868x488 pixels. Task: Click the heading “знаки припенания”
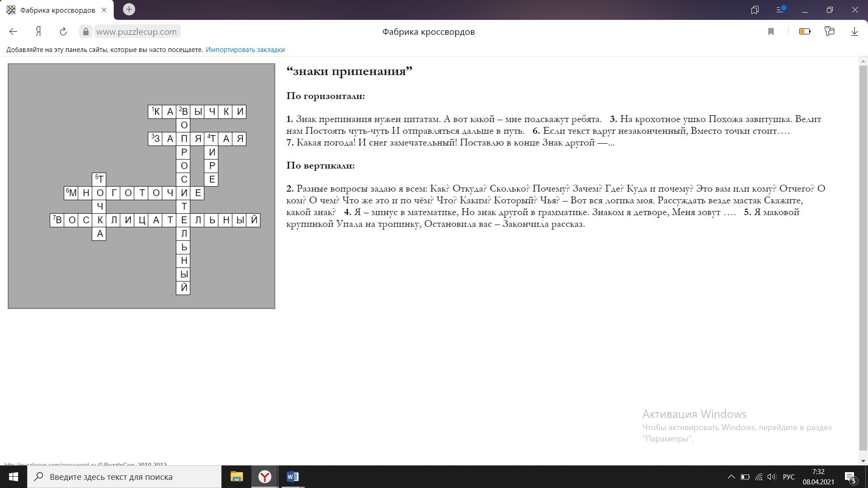(x=349, y=71)
